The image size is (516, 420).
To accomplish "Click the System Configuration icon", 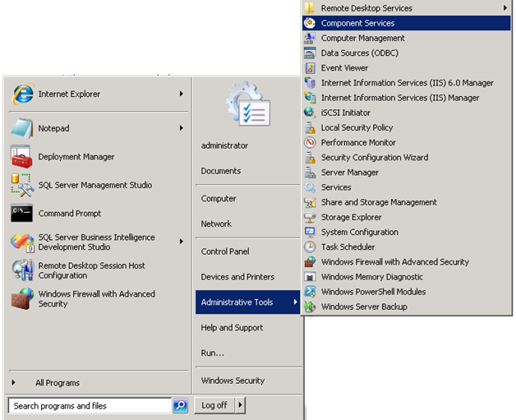I will pos(310,232).
